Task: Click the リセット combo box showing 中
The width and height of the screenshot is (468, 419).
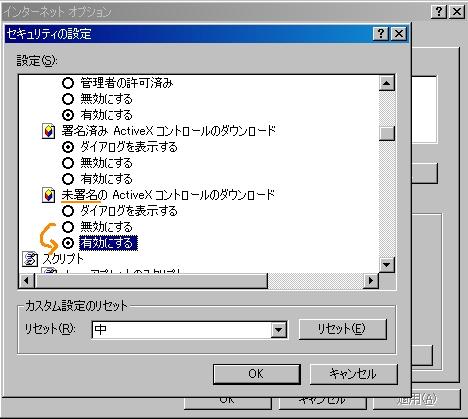Action: tap(189, 330)
